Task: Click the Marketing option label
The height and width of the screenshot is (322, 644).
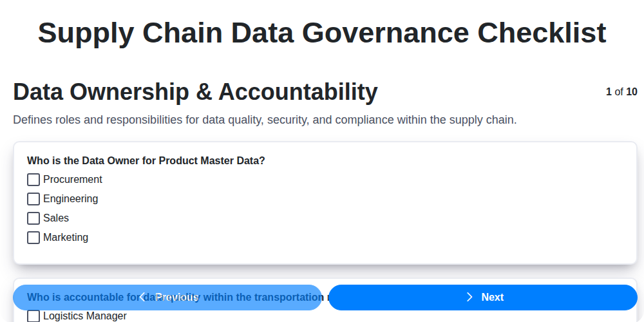Action: (66, 238)
